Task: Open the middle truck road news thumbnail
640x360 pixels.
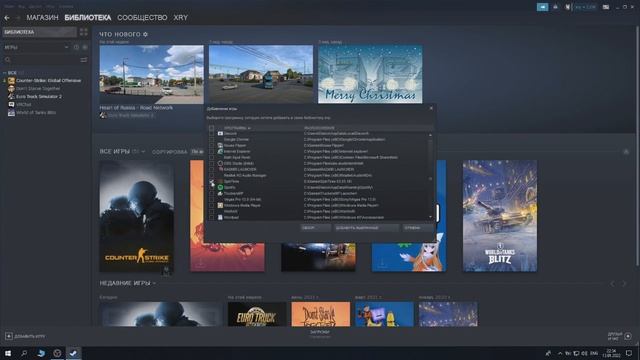Action: [x=261, y=74]
